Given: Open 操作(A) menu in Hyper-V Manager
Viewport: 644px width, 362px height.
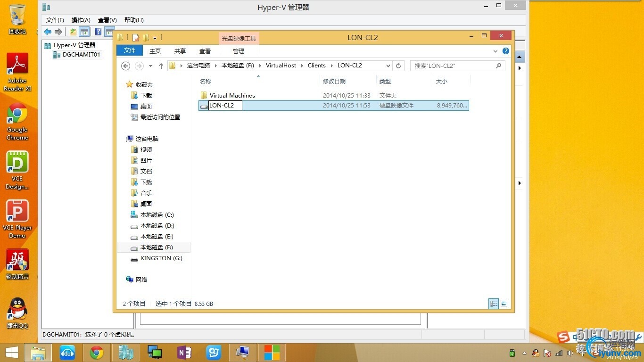Looking at the screenshot, I should coord(81,20).
